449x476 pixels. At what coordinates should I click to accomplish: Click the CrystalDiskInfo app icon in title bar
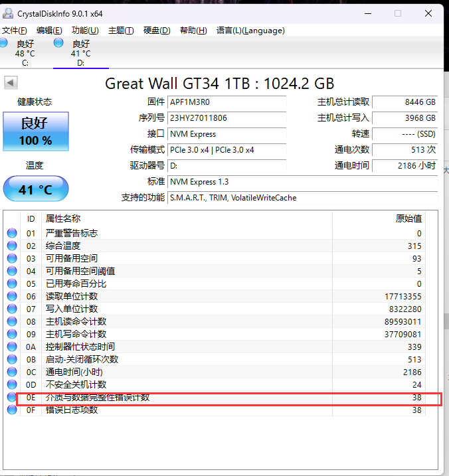click(8, 13)
